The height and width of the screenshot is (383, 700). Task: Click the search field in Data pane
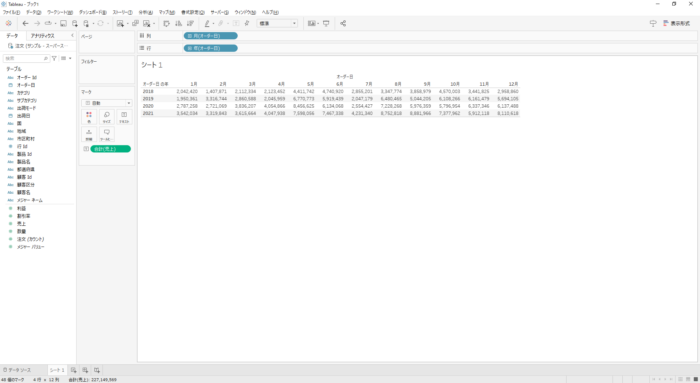pos(26,58)
